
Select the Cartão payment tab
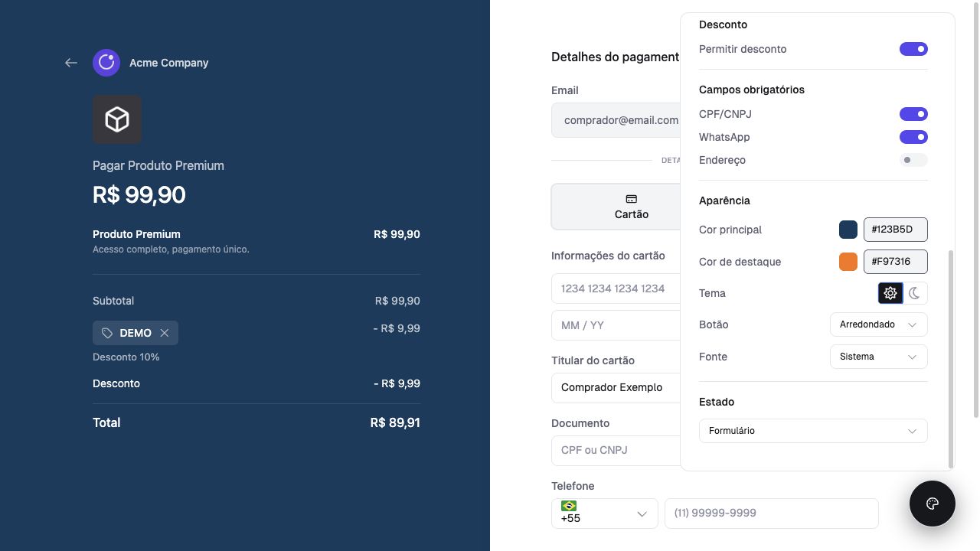click(x=616, y=207)
